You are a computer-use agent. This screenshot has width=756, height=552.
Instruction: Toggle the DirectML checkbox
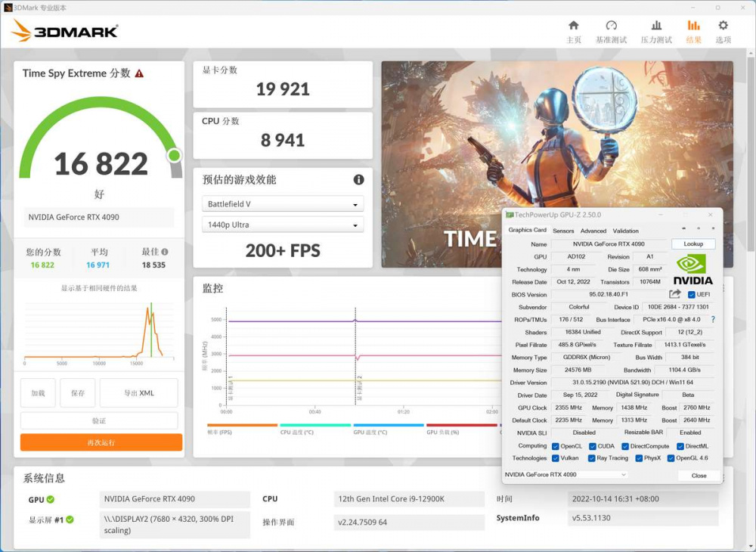[x=680, y=446]
